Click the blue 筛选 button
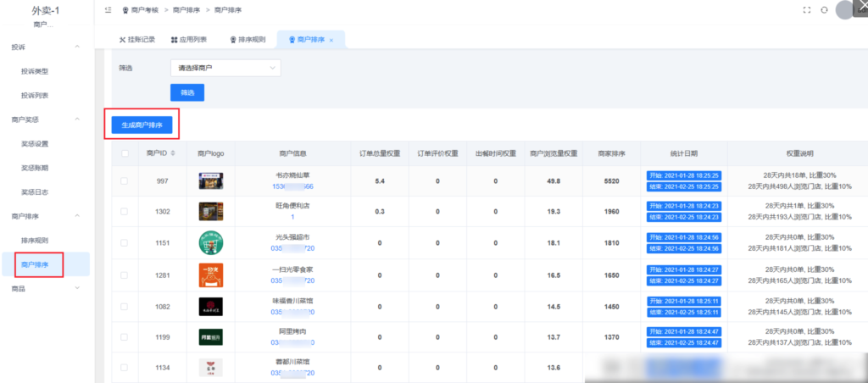The width and height of the screenshot is (868, 383). [x=187, y=92]
